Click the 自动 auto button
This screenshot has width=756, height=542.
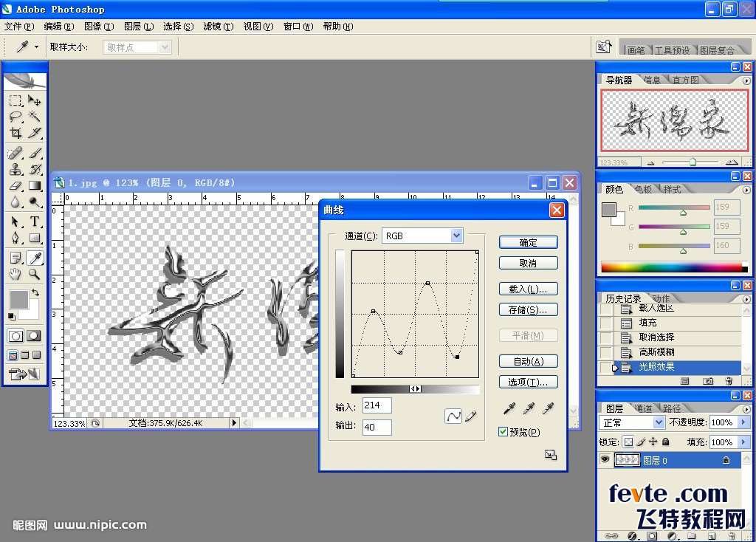point(528,361)
